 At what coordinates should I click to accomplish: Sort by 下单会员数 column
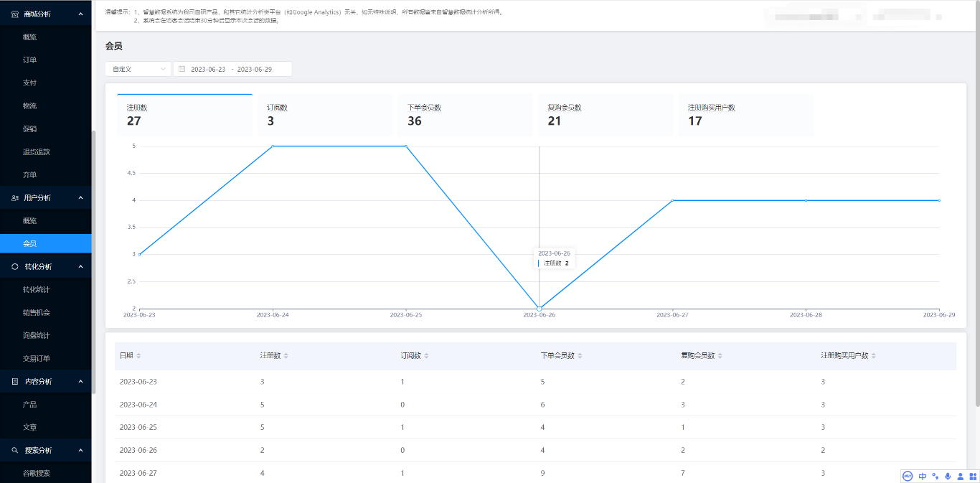pos(580,356)
